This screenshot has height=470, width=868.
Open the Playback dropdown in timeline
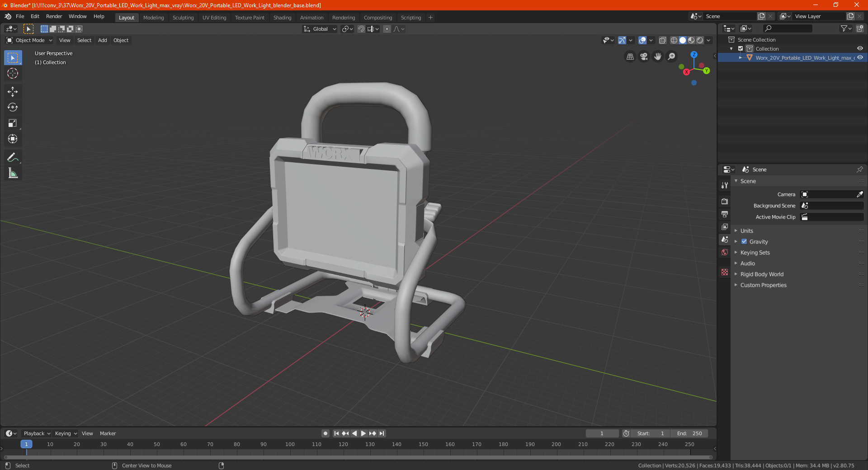[x=37, y=433]
